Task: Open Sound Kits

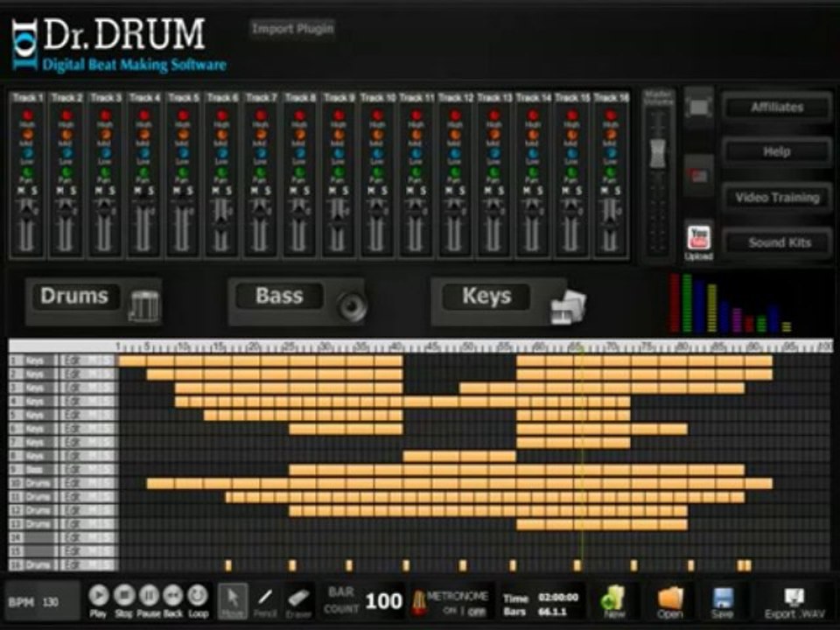Action: [x=779, y=242]
